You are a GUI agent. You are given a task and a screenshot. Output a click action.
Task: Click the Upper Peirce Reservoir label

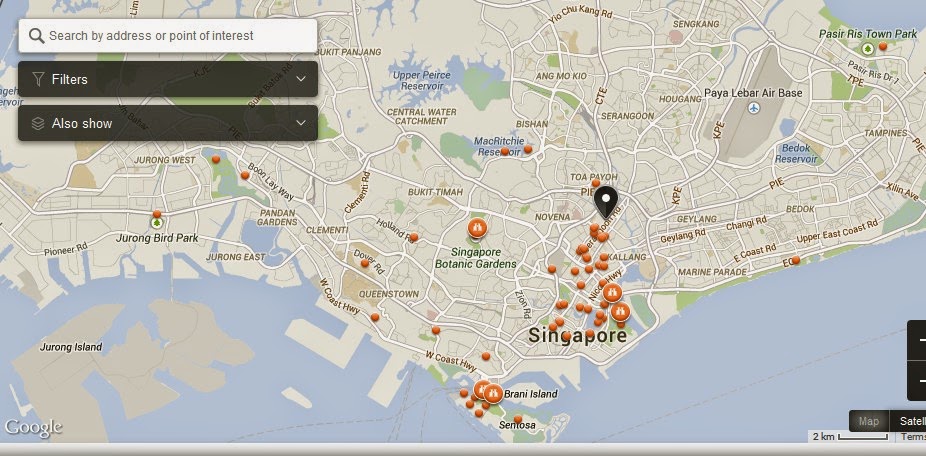[x=422, y=80]
